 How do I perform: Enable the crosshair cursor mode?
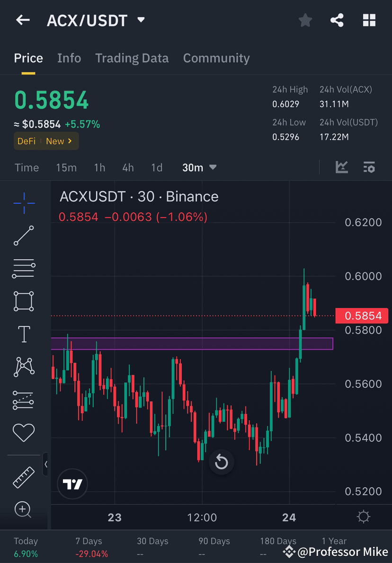(x=24, y=203)
